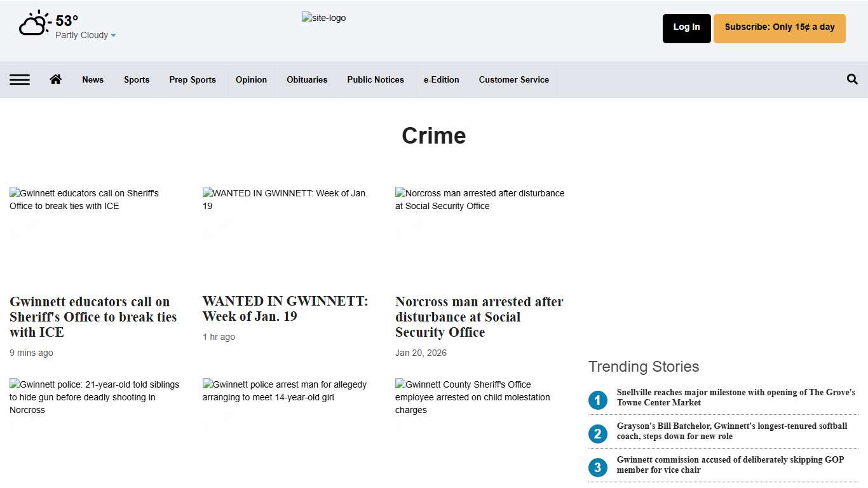Select the Prep Sports tab
Image resolution: width=868 pixels, height=488 pixels.
click(193, 79)
